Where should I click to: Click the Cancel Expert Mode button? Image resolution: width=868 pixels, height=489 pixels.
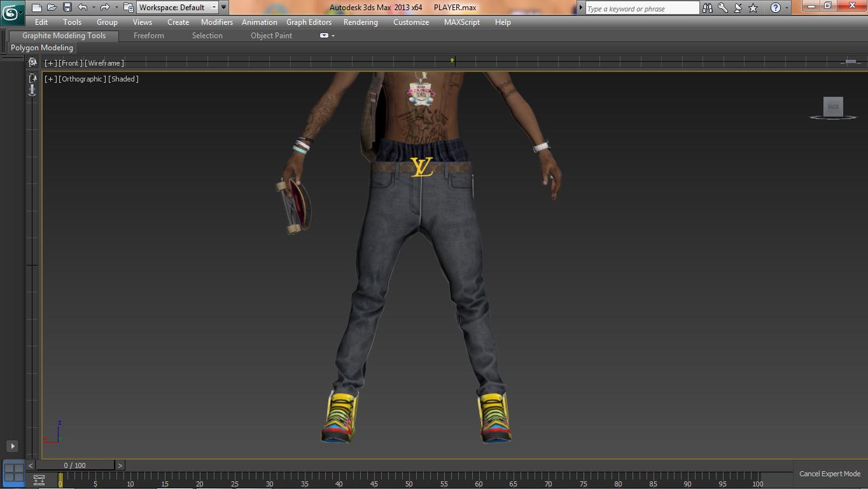tap(830, 474)
